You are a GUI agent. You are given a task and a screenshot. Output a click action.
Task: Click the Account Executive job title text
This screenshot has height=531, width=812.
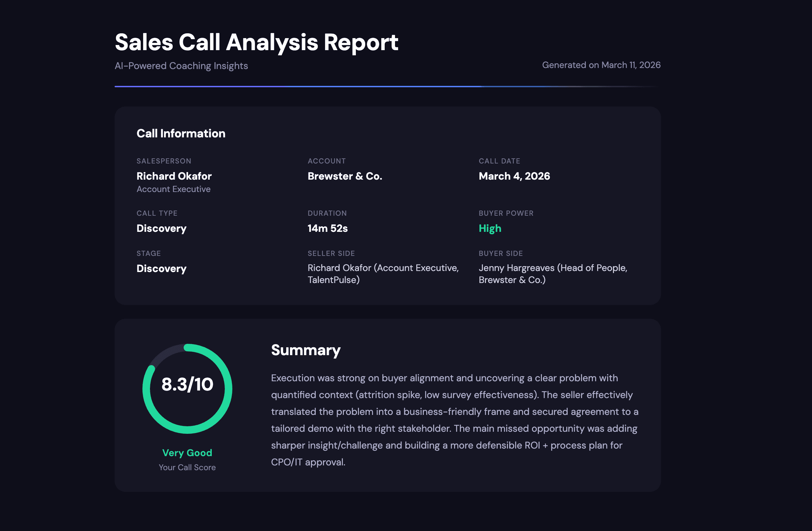(x=173, y=189)
